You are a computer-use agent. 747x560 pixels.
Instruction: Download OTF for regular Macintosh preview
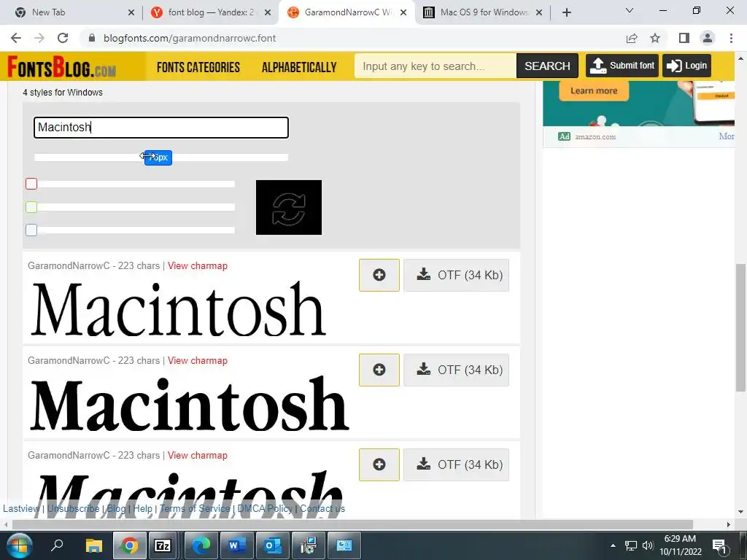pyautogui.click(x=457, y=275)
